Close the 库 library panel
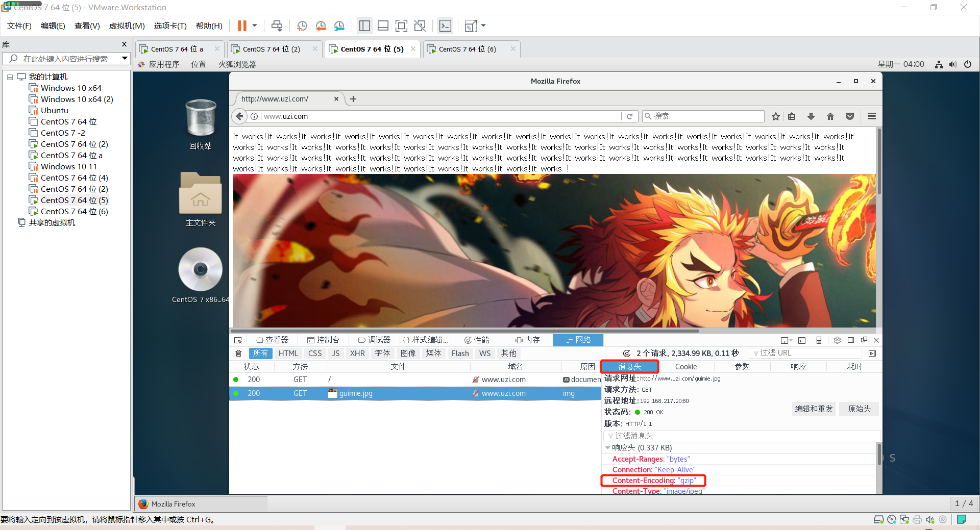980x530 pixels. pyautogui.click(x=124, y=44)
